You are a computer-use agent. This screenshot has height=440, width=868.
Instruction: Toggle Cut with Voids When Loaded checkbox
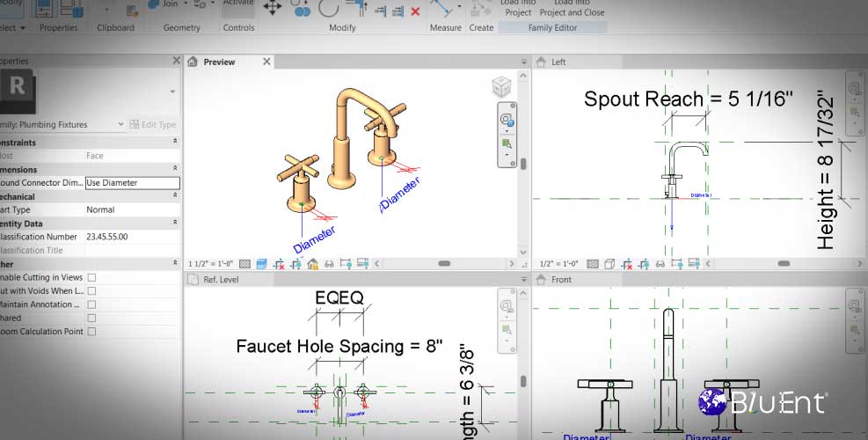tap(91, 291)
